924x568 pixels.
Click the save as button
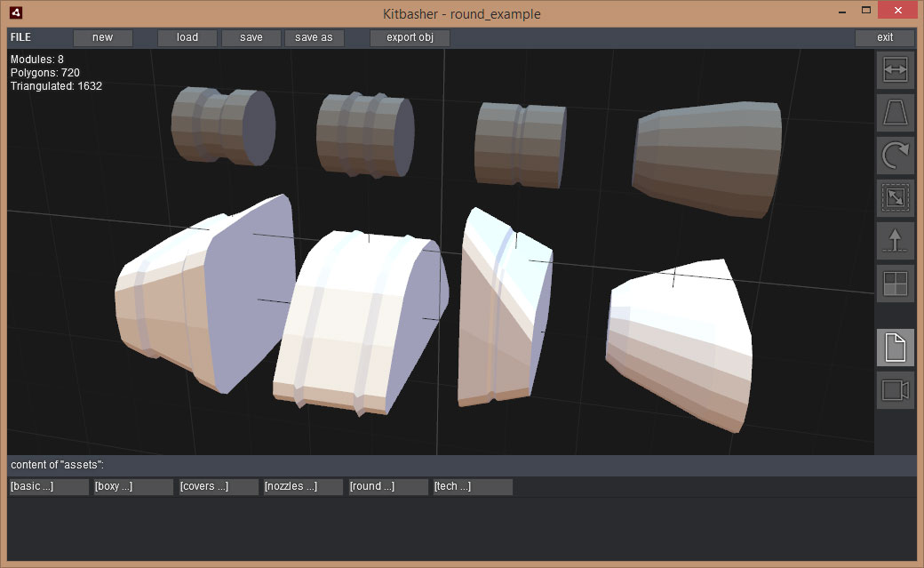314,37
